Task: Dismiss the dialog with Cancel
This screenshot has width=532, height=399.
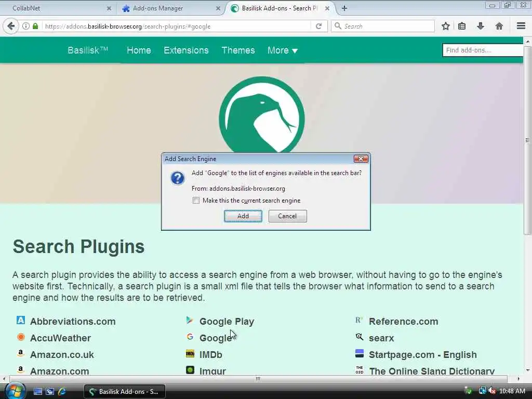Action: click(287, 216)
